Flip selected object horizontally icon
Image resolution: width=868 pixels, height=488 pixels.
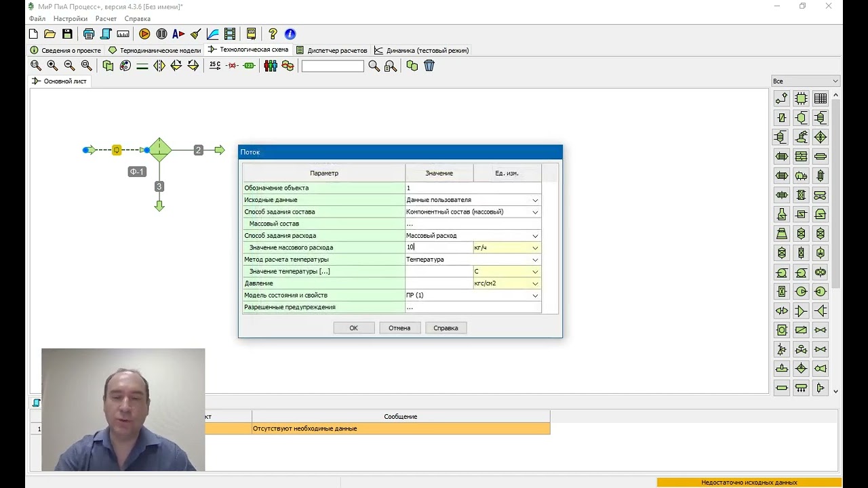[x=159, y=66]
